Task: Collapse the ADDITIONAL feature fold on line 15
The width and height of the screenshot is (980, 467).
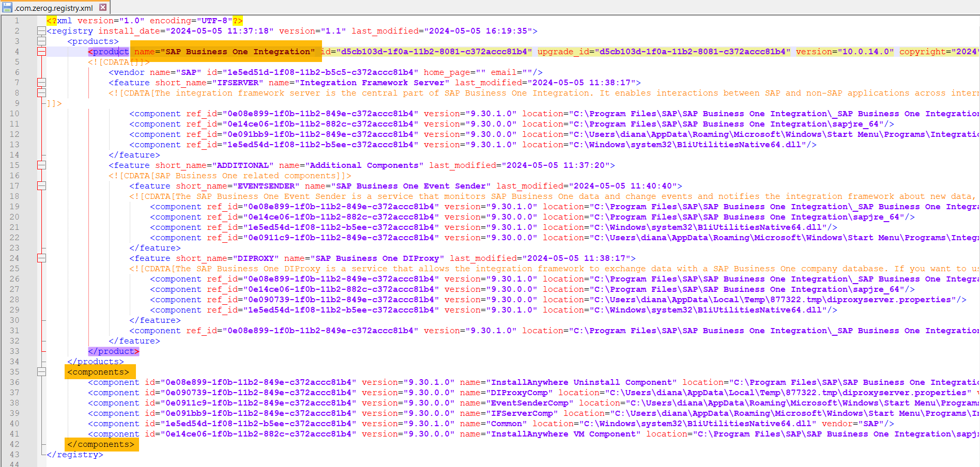Action: pos(41,165)
